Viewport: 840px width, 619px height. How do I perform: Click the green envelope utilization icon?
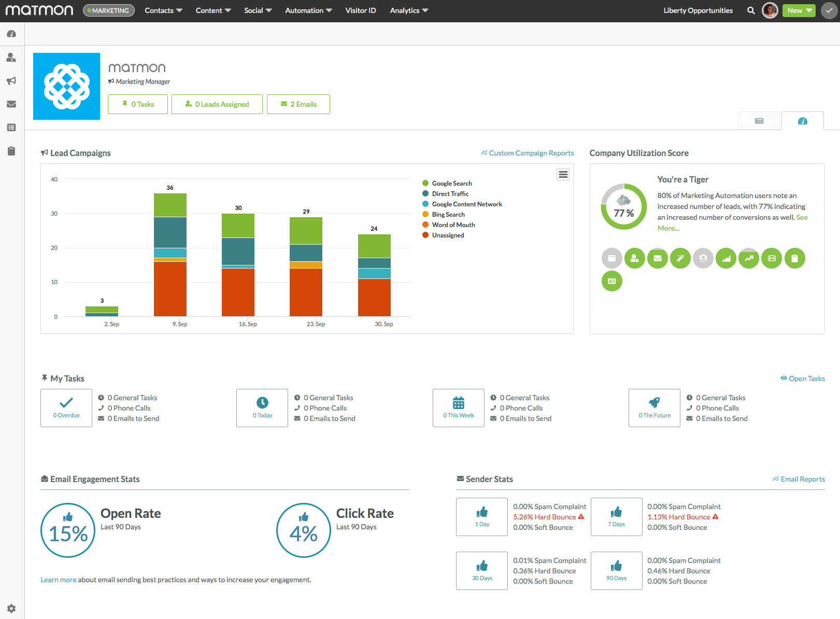pos(658,258)
